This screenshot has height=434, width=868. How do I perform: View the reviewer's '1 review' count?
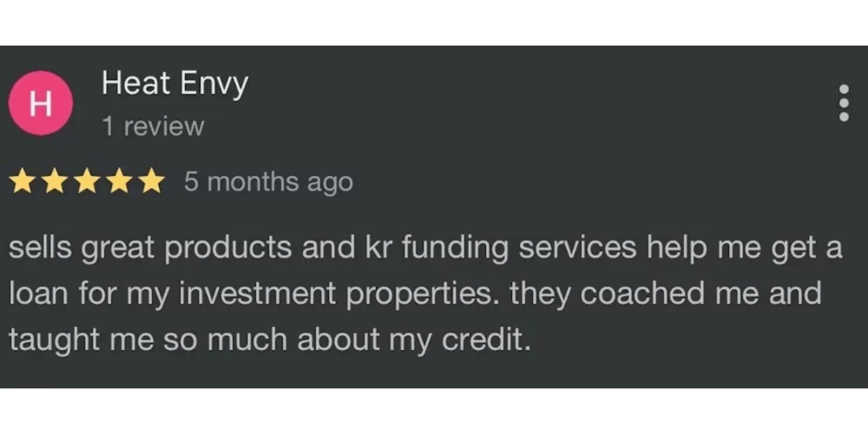(153, 127)
